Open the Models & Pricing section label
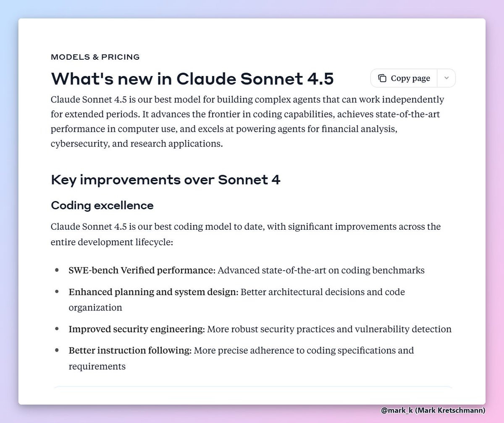 95,57
